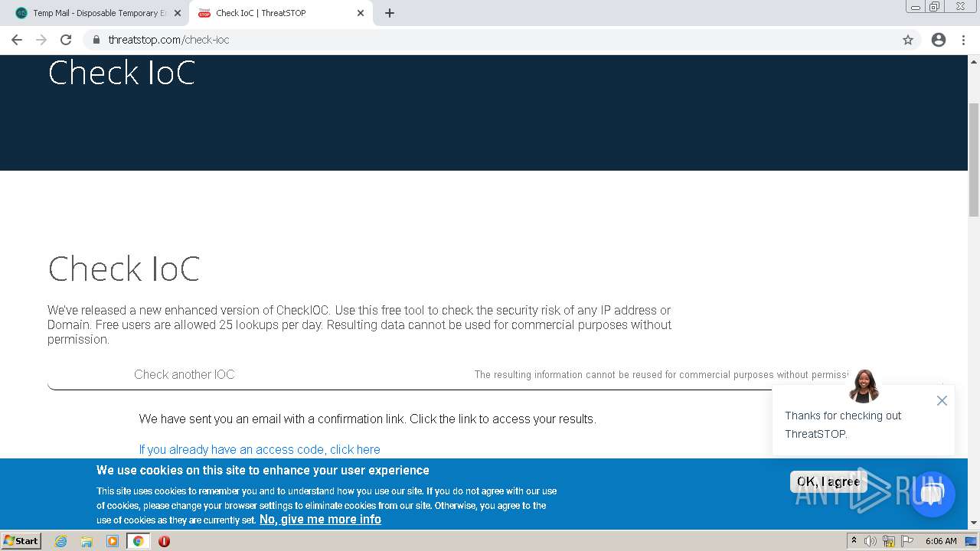
Task: Click the Check IoC page heading
Action: (124, 269)
